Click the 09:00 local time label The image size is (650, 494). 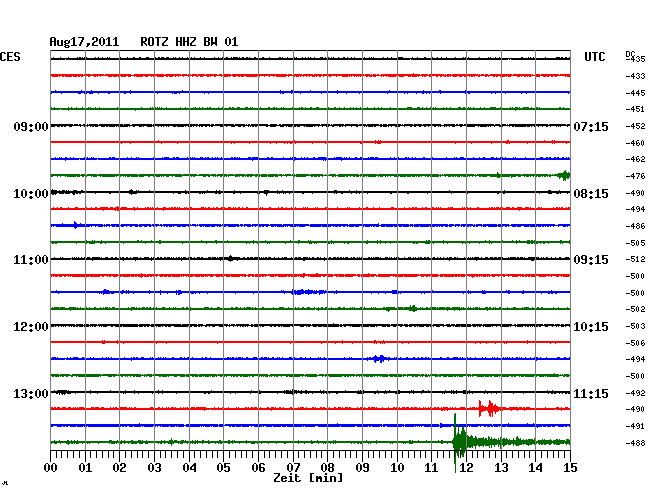click(31, 126)
